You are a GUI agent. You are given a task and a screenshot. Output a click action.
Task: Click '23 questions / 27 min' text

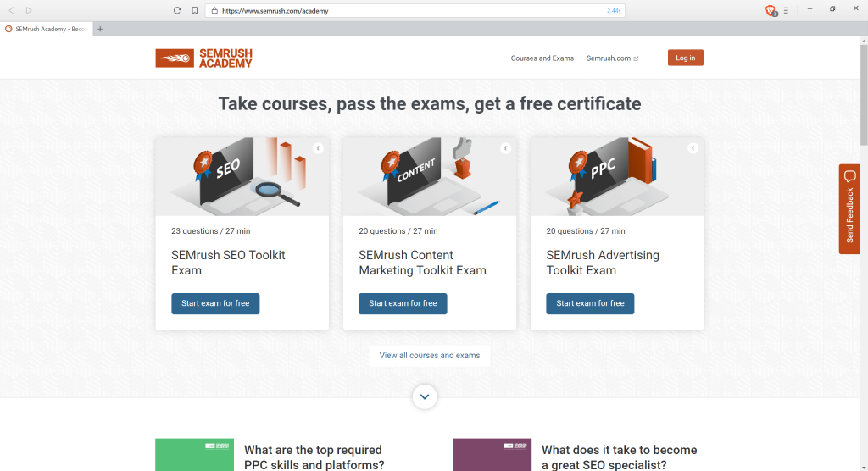point(210,230)
